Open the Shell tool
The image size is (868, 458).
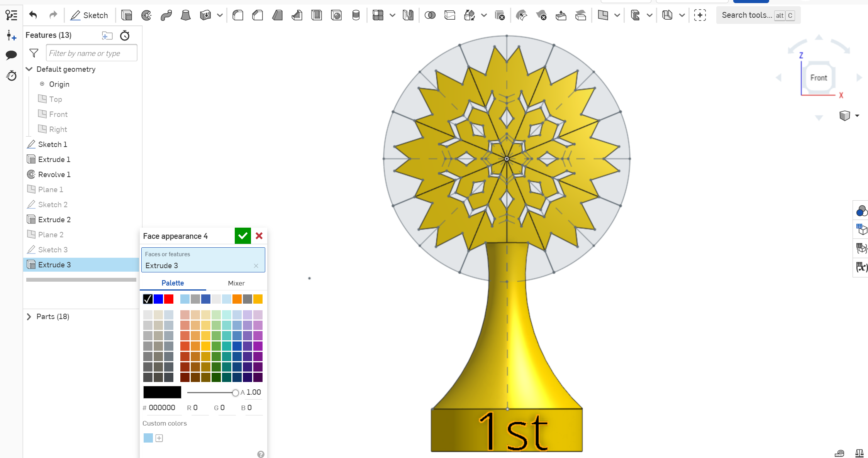pyautogui.click(x=317, y=15)
